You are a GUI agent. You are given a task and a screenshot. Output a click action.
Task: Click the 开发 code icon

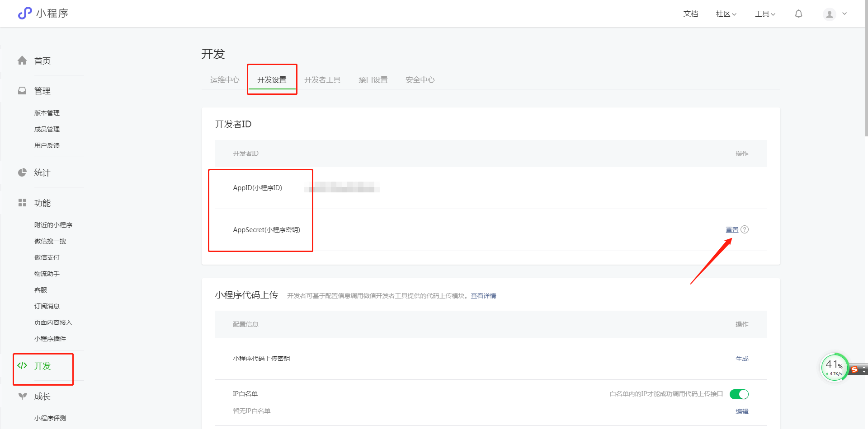(22, 365)
